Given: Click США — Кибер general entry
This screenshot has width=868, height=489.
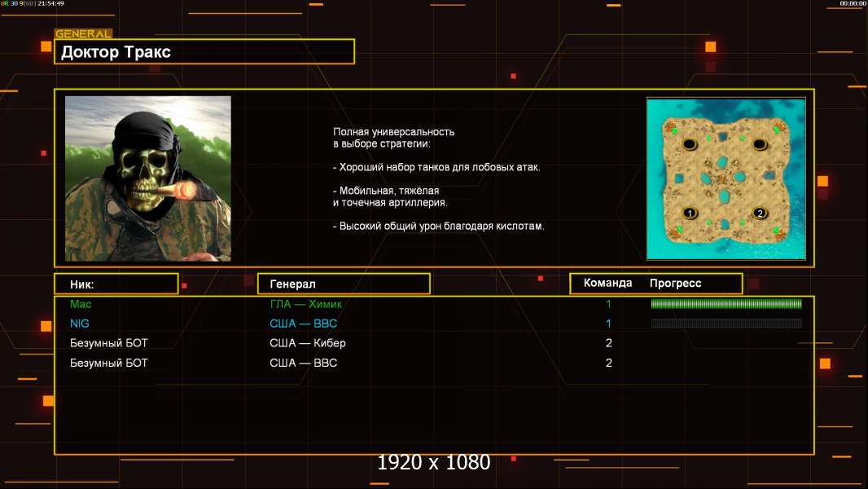Looking at the screenshot, I should [x=308, y=343].
